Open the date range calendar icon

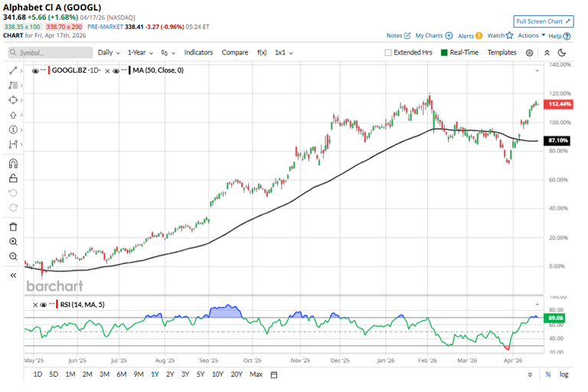tap(274, 374)
